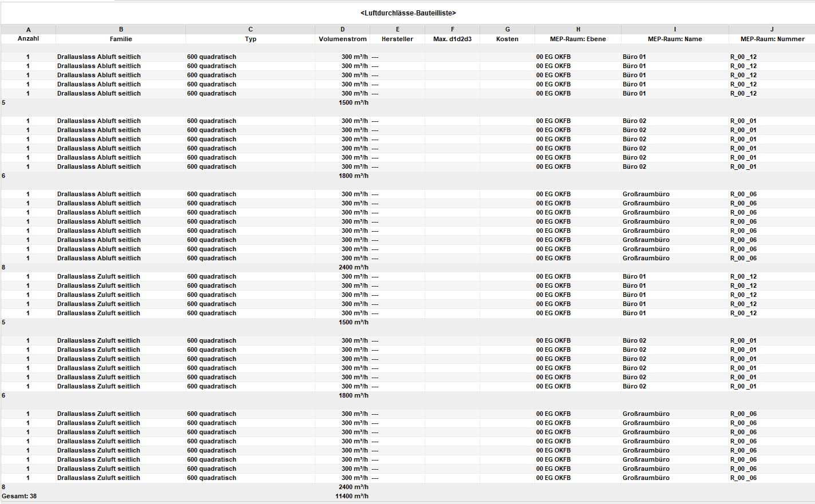The image size is (815, 504).
Task: Select the Anzahl column header
Action: (x=28, y=39)
